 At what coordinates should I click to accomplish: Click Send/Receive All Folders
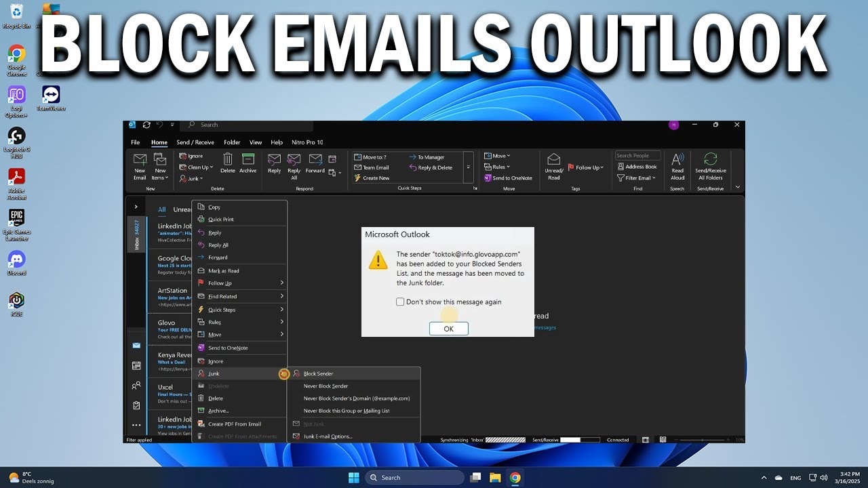[711, 166]
